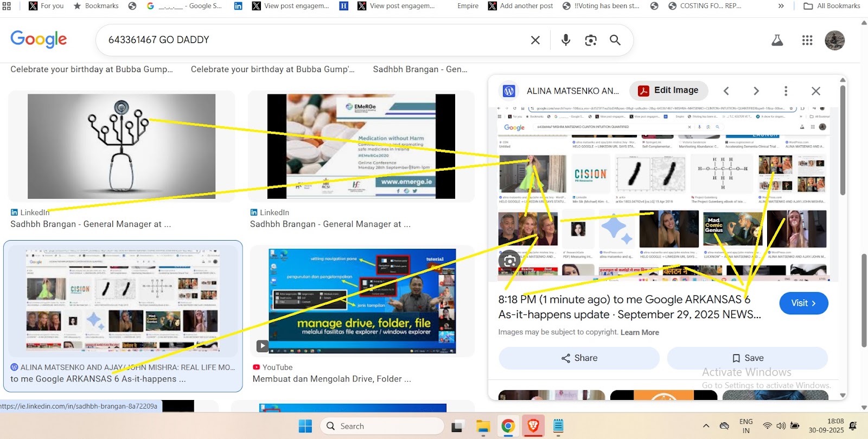Expand hidden bookmarks overflow chevron
This screenshot has width=868, height=439.
point(781,6)
